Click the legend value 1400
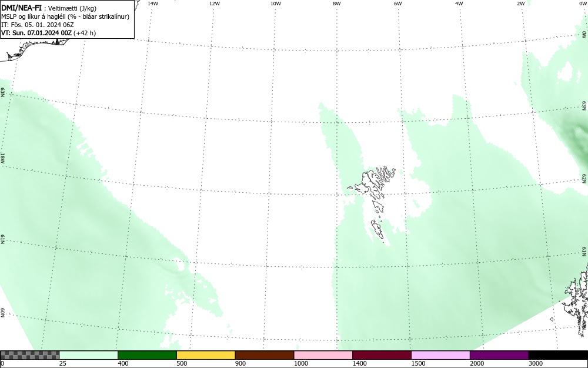Screen dimensions: 588x368 click(359, 363)
